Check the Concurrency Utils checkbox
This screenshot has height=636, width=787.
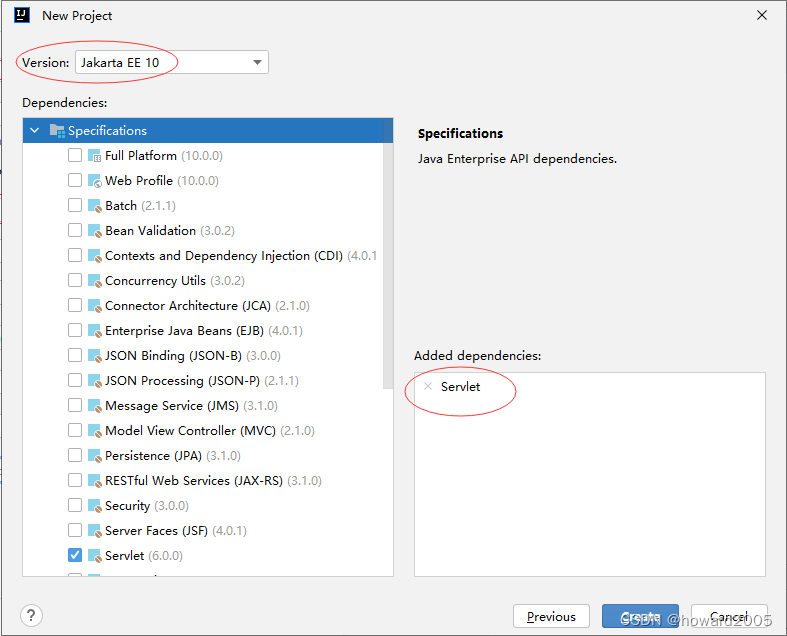[75, 280]
